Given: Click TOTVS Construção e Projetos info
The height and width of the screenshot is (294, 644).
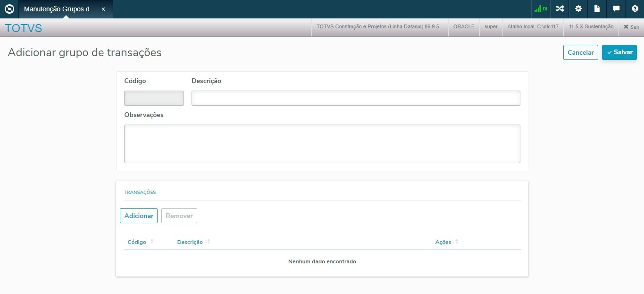Looking at the screenshot, I should (380, 27).
